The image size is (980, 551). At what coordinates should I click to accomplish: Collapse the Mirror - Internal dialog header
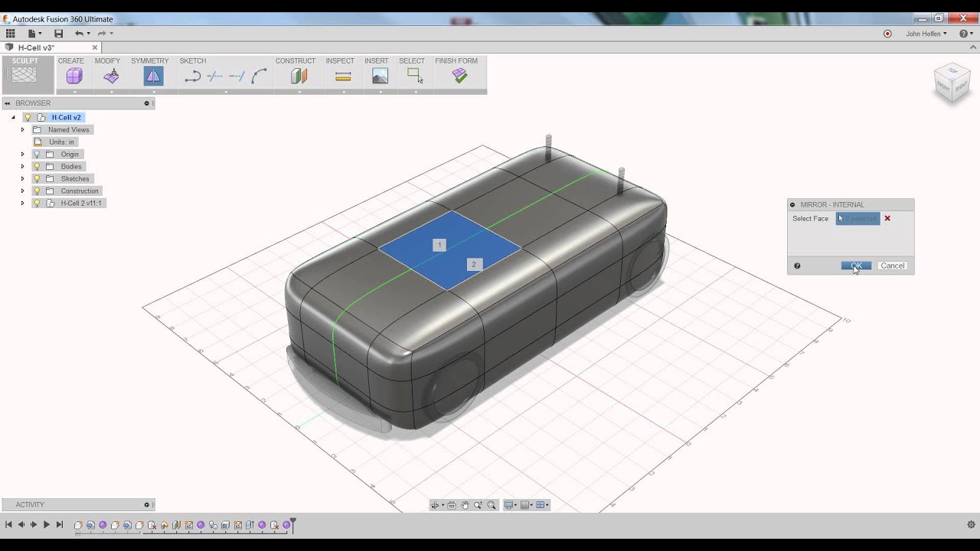(x=792, y=205)
